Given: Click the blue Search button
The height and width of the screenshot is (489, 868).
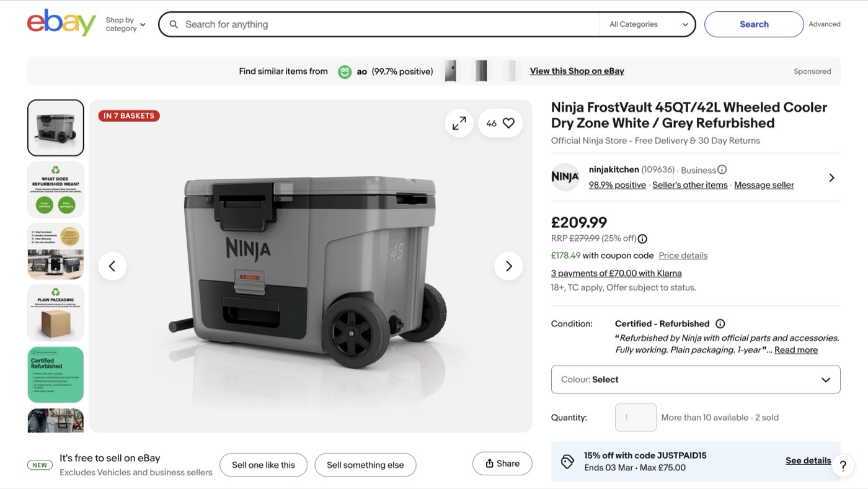Looking at the screenshot, I should pyautogui.click(x=753, y=24).
